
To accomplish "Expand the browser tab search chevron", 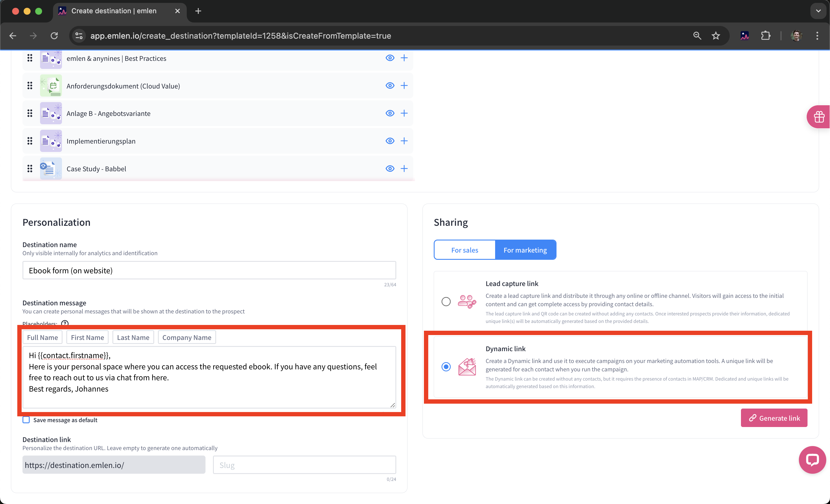I will pyautogui.click(x=818, y=11).
